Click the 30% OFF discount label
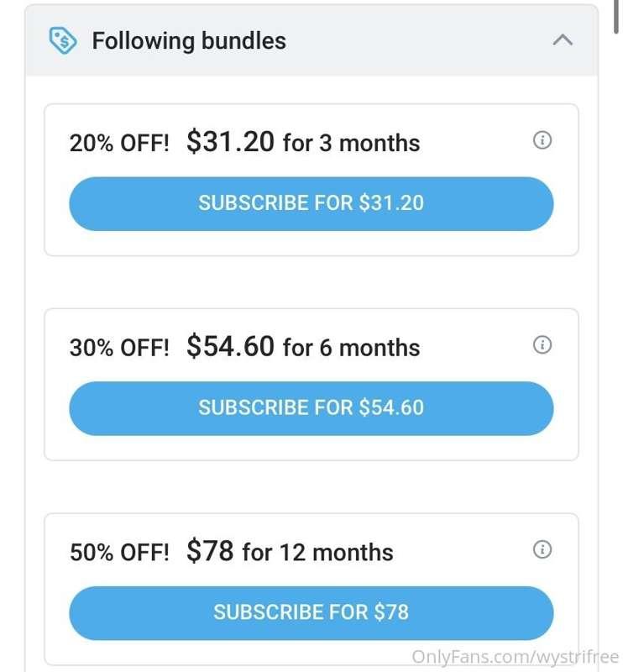The width and height of the screenshot is (623, 672). [119, 348]
